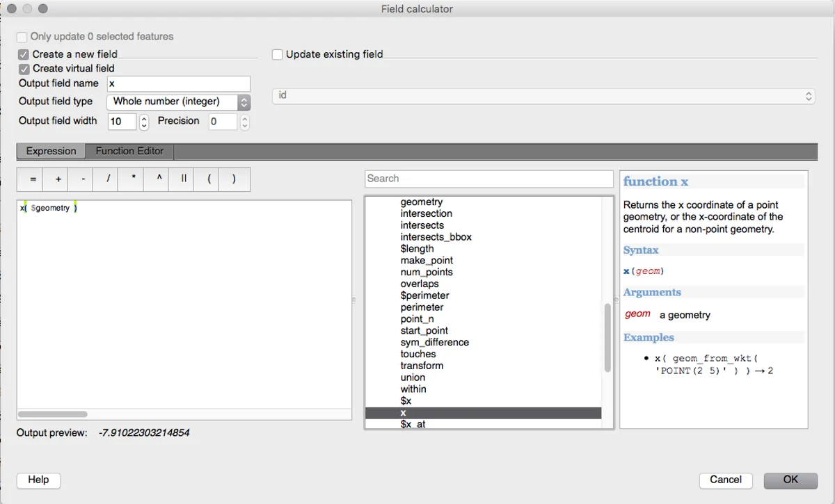Select the Expression tab

coord(51,151)
